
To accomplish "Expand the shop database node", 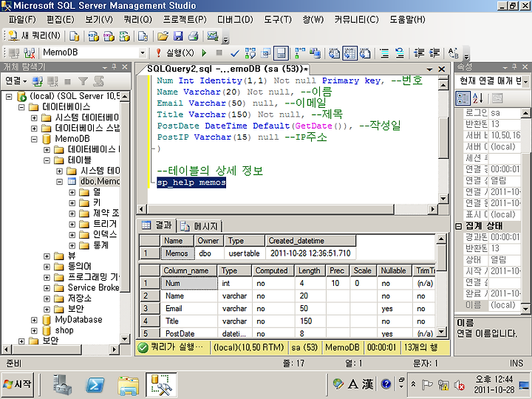I will (34, 330).
